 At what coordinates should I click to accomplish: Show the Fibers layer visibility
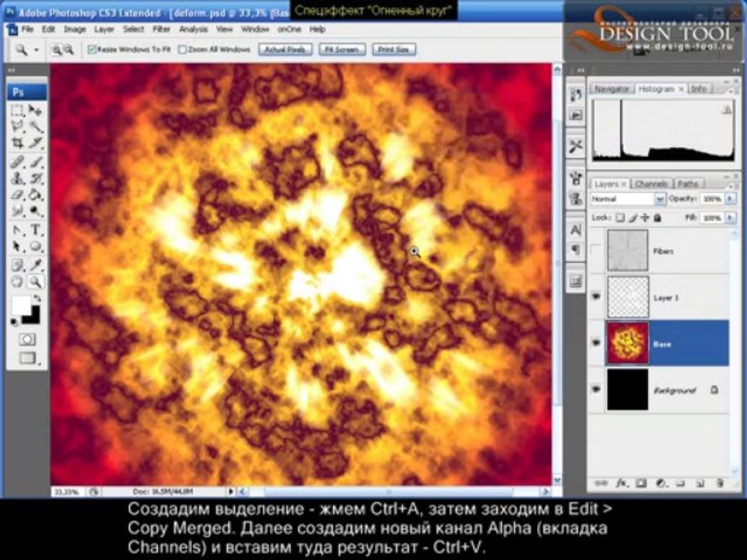[595, 250]
